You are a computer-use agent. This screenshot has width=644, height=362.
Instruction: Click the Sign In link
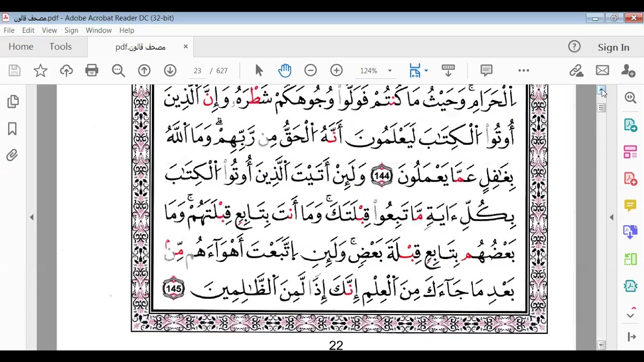click(613, 47)
